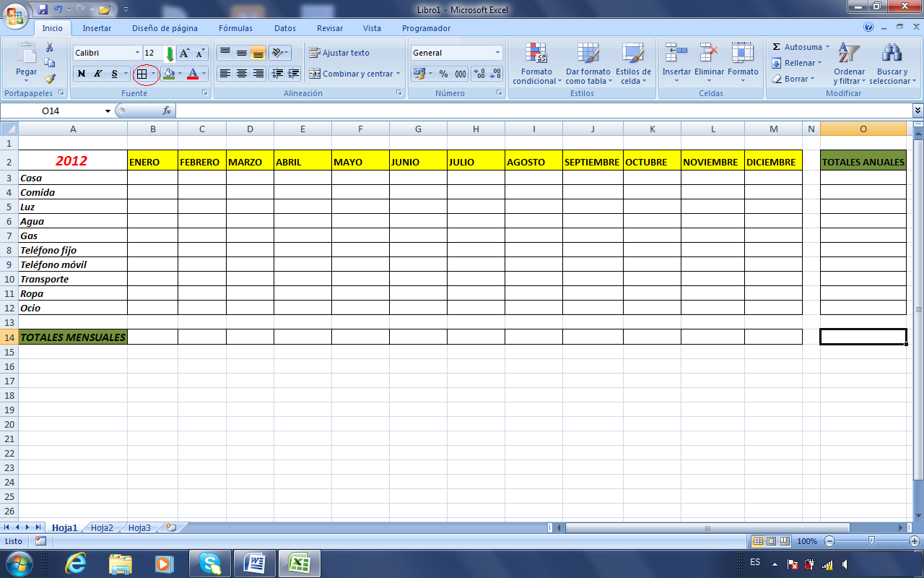The width and height of the screenshot is (924, 578).
Task: Increase decimal places
Action: (479, 74)
